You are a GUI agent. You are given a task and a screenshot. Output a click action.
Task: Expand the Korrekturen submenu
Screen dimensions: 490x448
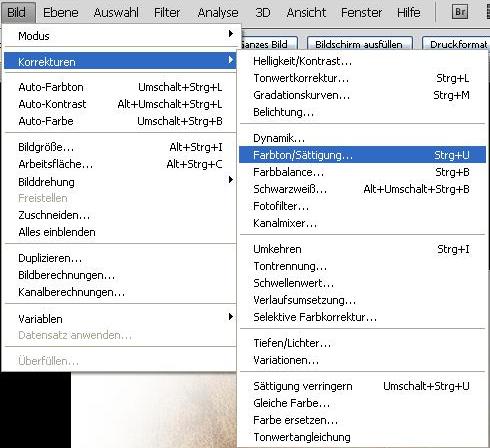pos(120,61)
